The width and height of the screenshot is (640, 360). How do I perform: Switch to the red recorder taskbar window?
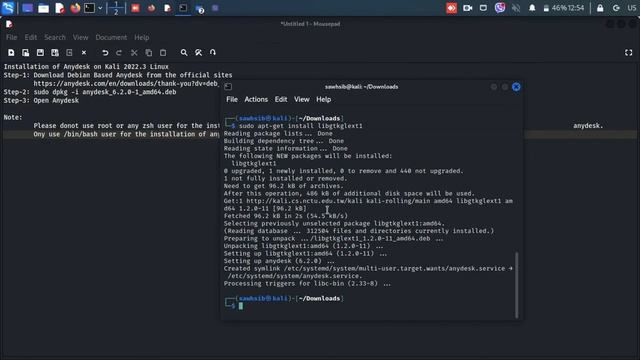(x=136, y=8)
